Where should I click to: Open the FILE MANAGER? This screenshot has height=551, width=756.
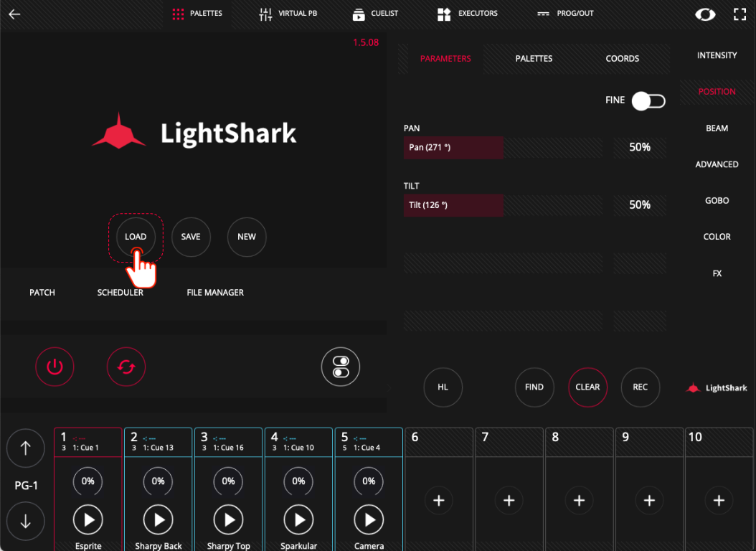[215, 293]
